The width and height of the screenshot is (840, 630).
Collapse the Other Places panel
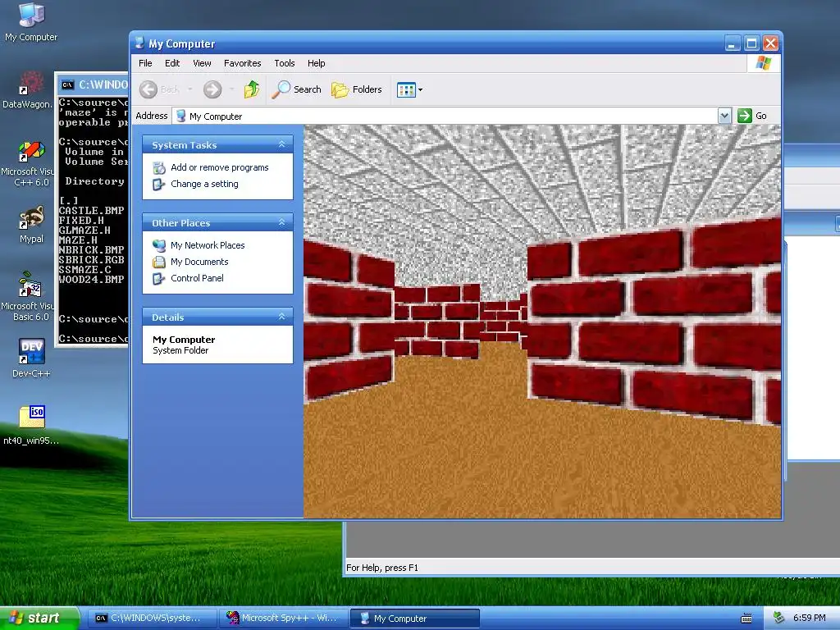click(x=281, y=222)
